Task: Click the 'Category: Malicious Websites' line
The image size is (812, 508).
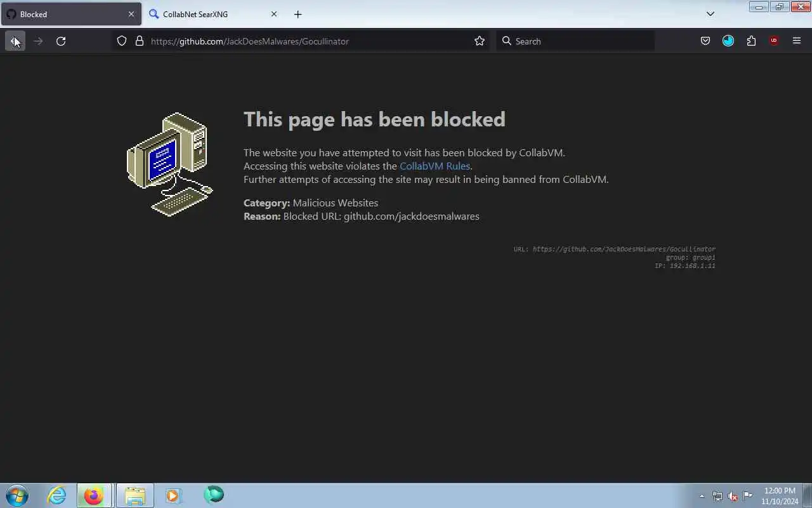Action: pyautogui.click(x=311, y=203)
